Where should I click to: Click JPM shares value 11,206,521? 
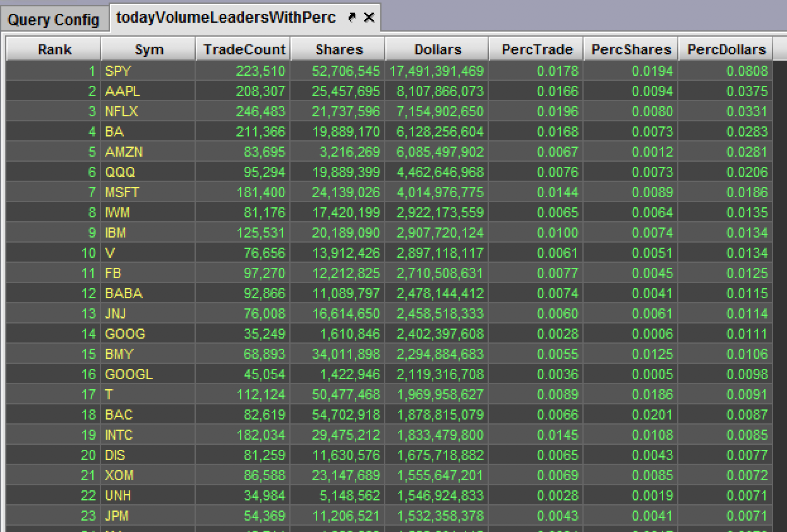(338, 516)
